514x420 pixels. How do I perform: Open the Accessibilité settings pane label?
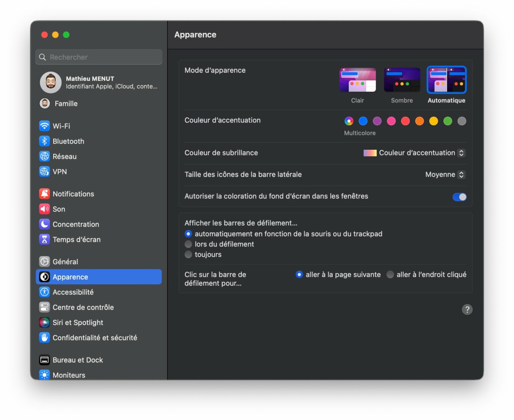pyautogui.click(x=73, y=292)
